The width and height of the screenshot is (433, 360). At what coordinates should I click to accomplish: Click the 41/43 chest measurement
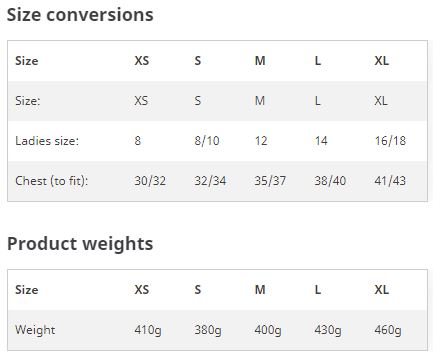(x=390, y=181)
